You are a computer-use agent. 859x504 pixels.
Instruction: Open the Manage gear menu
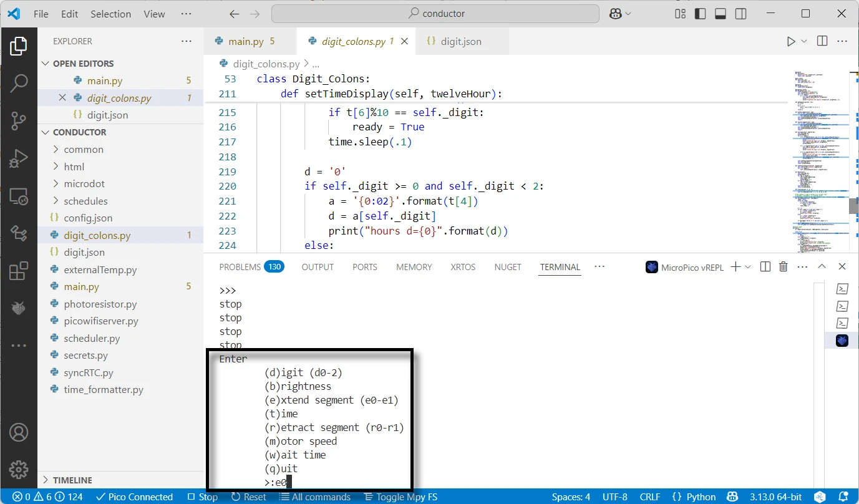19,470
